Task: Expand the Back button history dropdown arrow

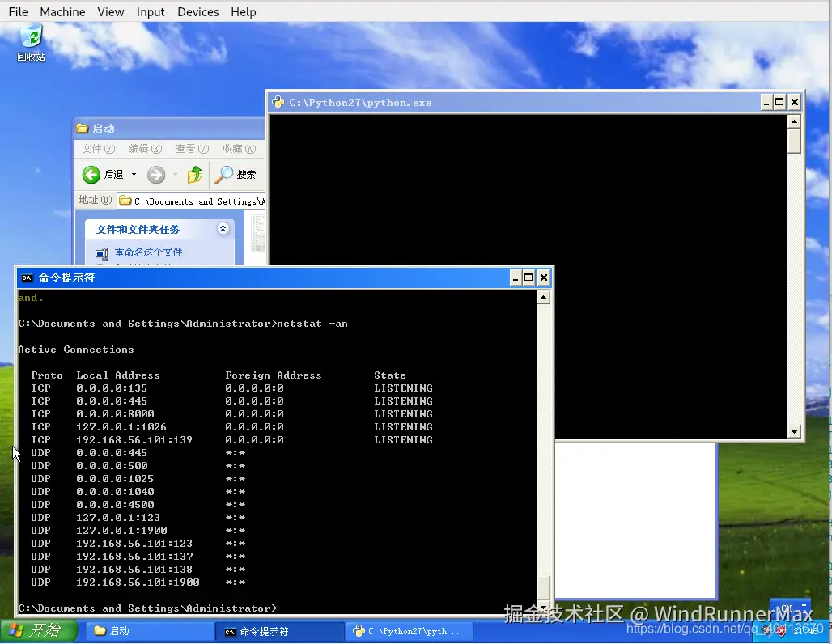Action: pos(134,175)
